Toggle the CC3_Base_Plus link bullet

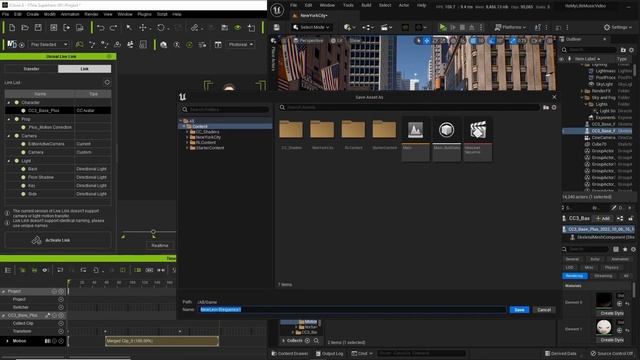coord(23,111)
